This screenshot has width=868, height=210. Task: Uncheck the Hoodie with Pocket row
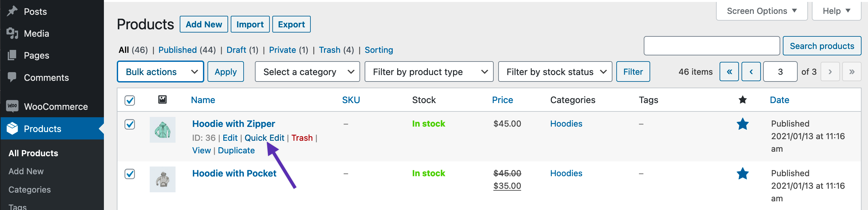(130, 173)
